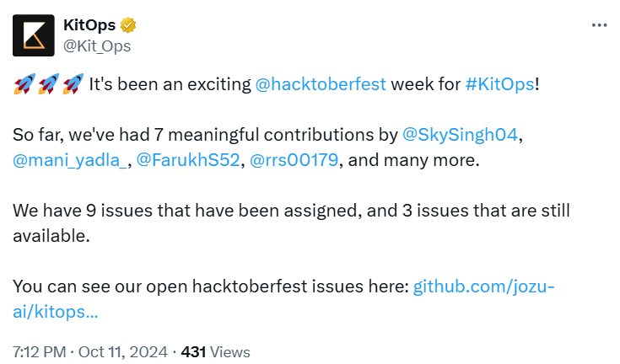Open the KitOps profile avatar
The image size is (620, 364).
pyautogui.click(x=35, y=35)
